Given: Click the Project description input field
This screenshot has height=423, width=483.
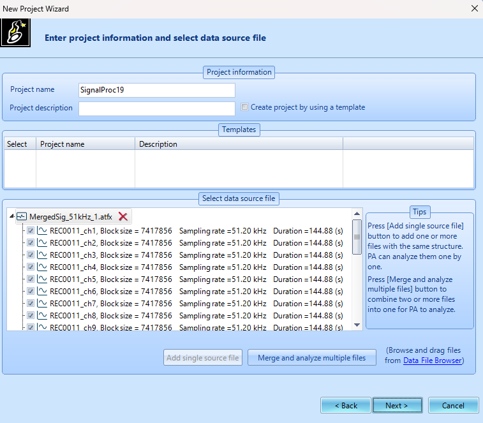Looking at the screenshot, I should click(157, 108).
